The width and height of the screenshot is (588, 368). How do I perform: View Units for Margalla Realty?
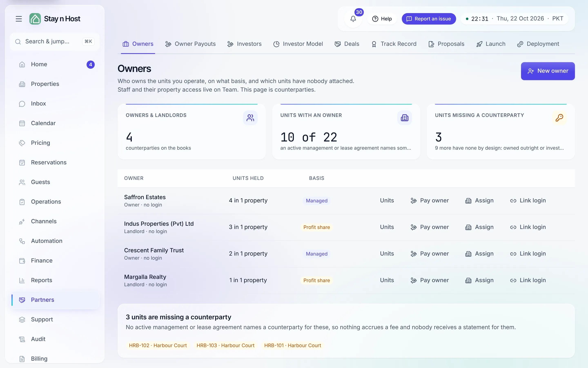[387, 280]
